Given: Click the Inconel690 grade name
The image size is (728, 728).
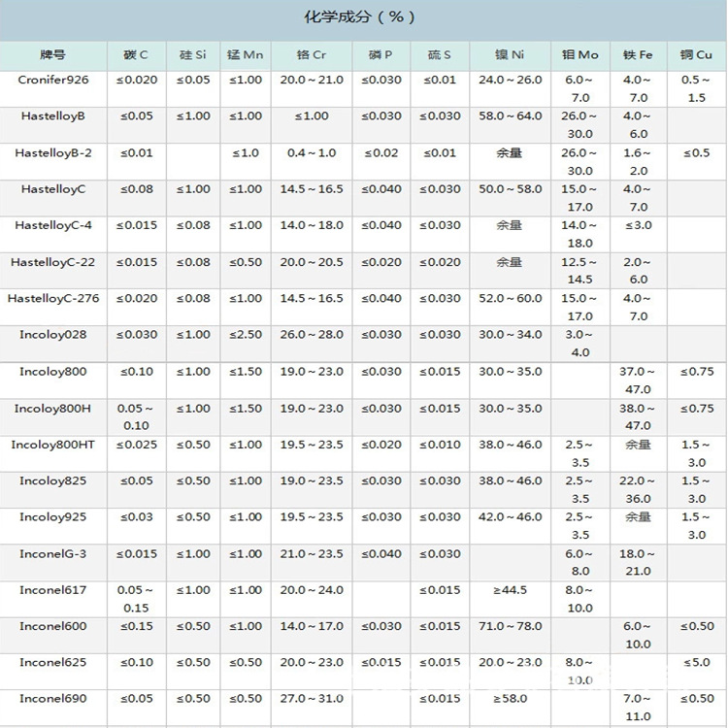Looking at the screenshot, I should [x=53, y=699].
